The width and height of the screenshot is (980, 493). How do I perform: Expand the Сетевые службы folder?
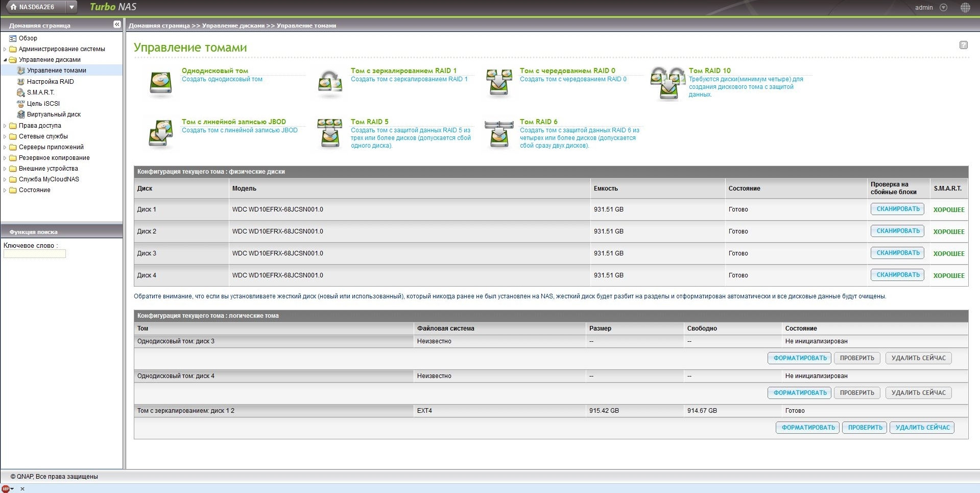5,137
